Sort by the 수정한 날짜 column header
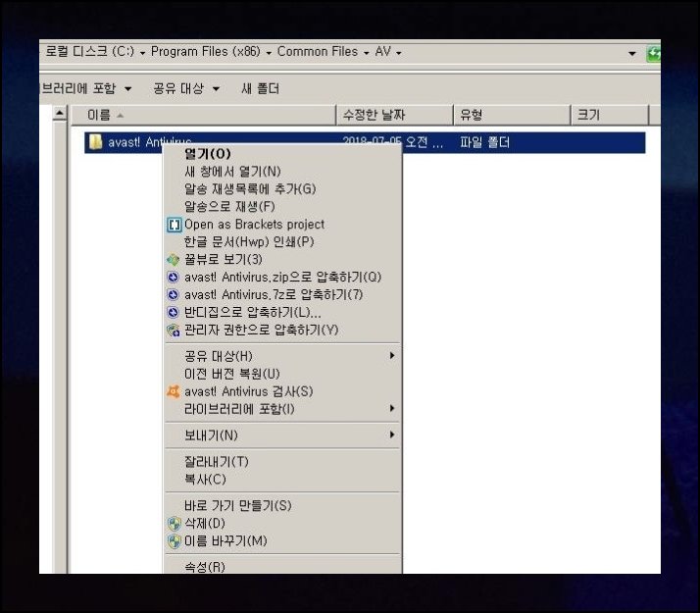The width and height of the screenshot is (700, 613). point(395,115)
